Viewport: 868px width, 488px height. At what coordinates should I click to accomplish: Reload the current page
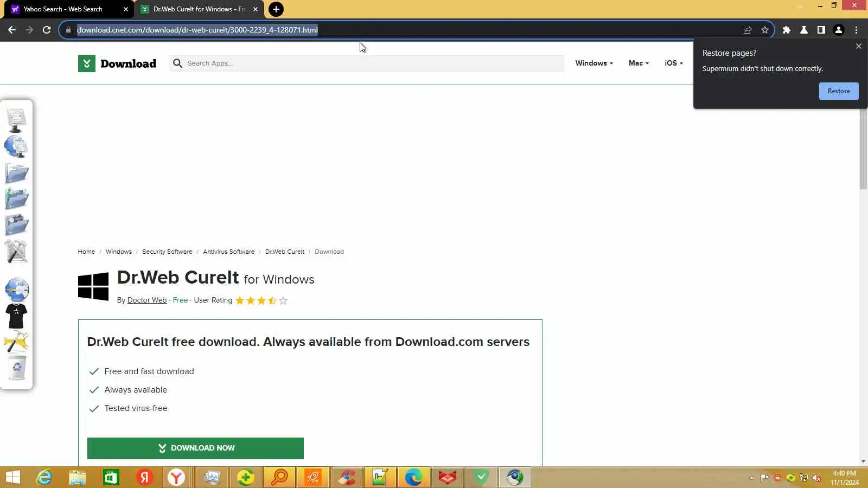(47, 30)
